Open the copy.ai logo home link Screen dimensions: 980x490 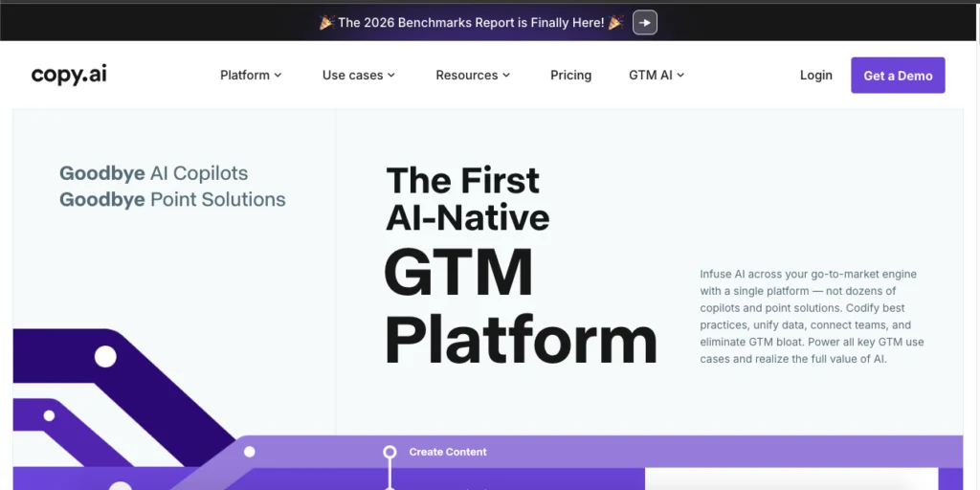pos(69,75)
